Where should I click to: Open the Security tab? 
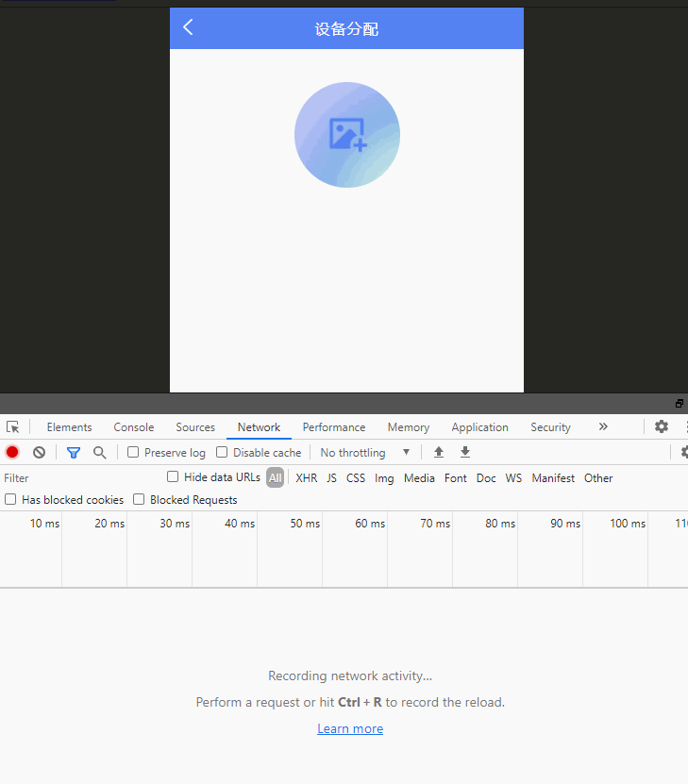550,427
